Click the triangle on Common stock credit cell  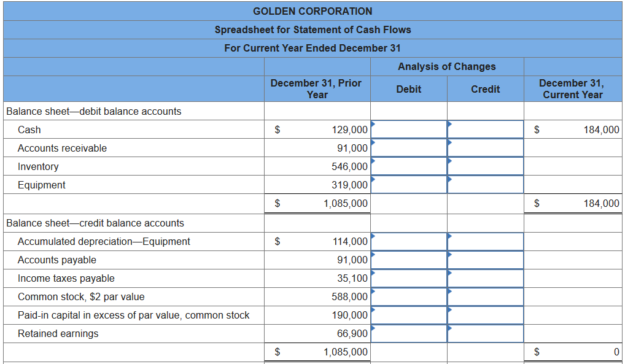[x=449, y=293]
